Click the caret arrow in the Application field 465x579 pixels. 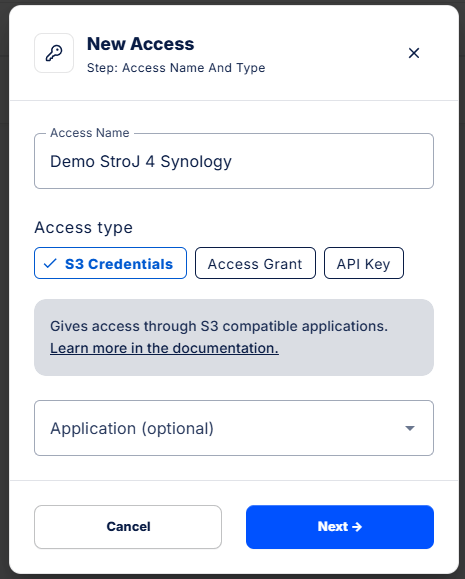[410, 428]
